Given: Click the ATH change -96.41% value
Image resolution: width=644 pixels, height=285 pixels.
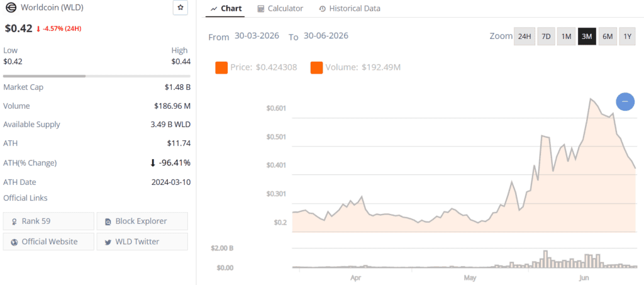Looking at the screenshot, I should pyautogui.click(x=175, y=162).
